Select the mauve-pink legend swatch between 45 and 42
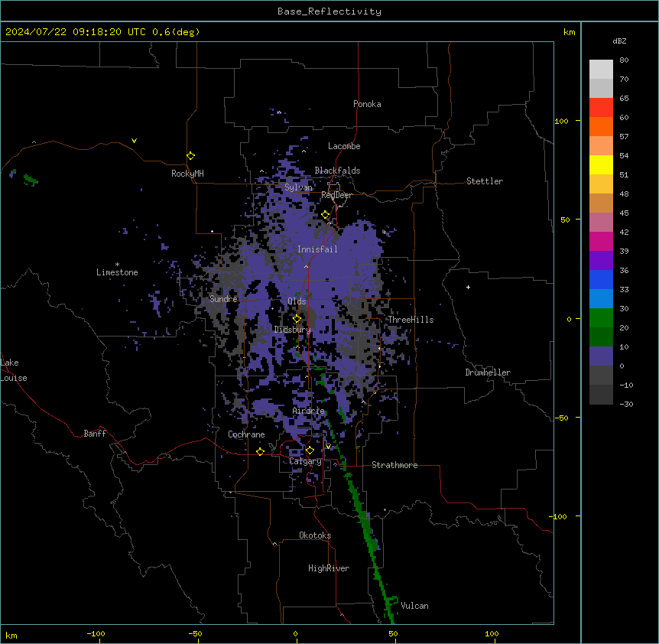 [x=601, y=223]
